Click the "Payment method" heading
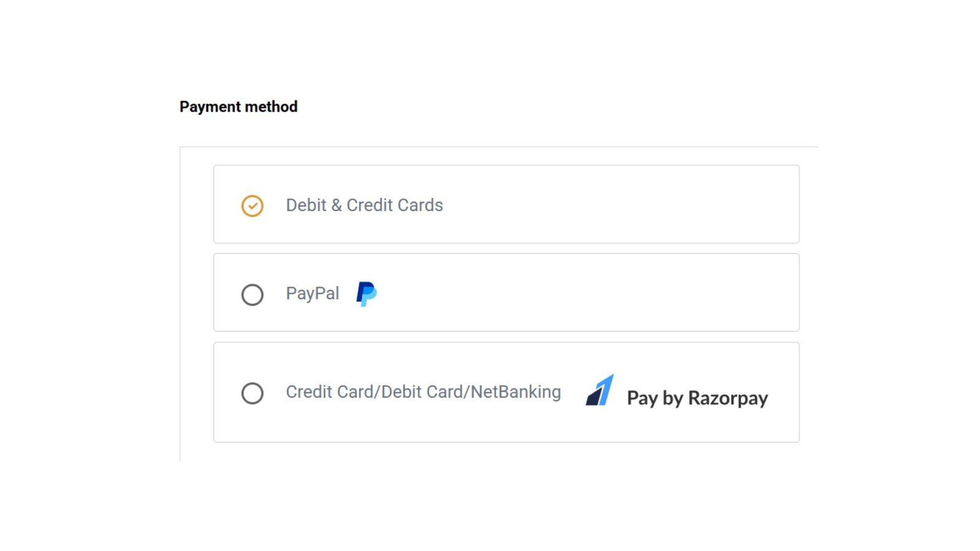Viewport: 980px width, 551px height. tap(238, 107)
